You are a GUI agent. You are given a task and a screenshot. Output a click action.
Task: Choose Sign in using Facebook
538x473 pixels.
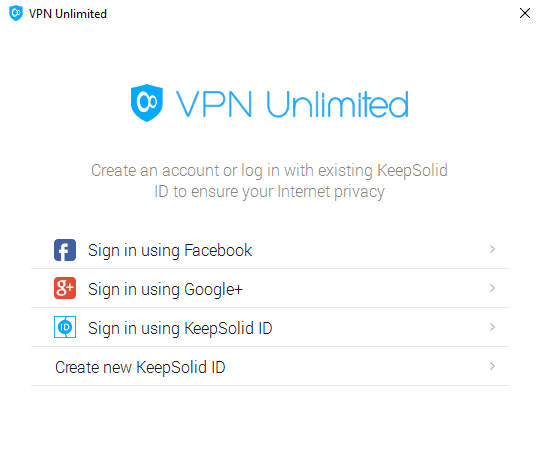[270, 250]
